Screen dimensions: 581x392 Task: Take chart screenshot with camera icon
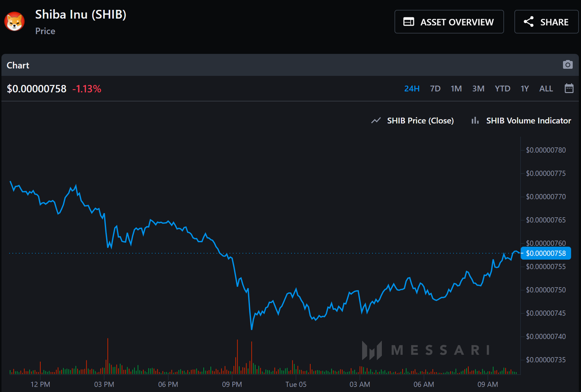568,65
